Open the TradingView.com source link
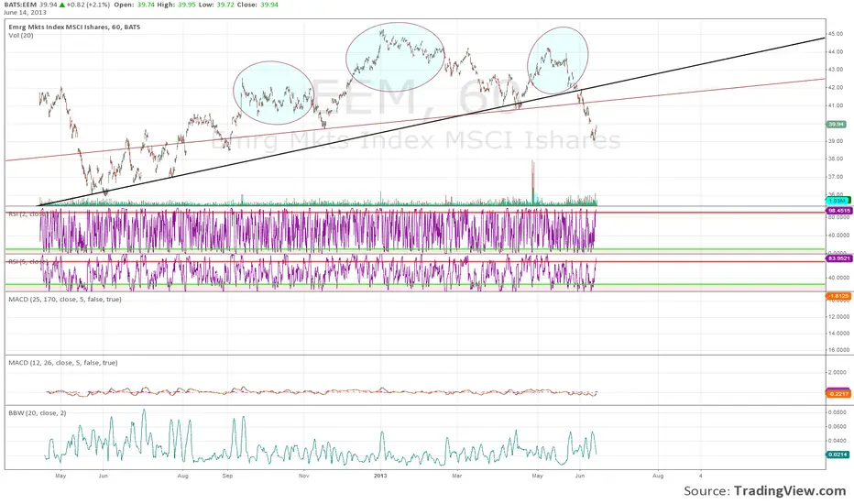Viewport: 854px width, 504px height. tap(790, 491)
